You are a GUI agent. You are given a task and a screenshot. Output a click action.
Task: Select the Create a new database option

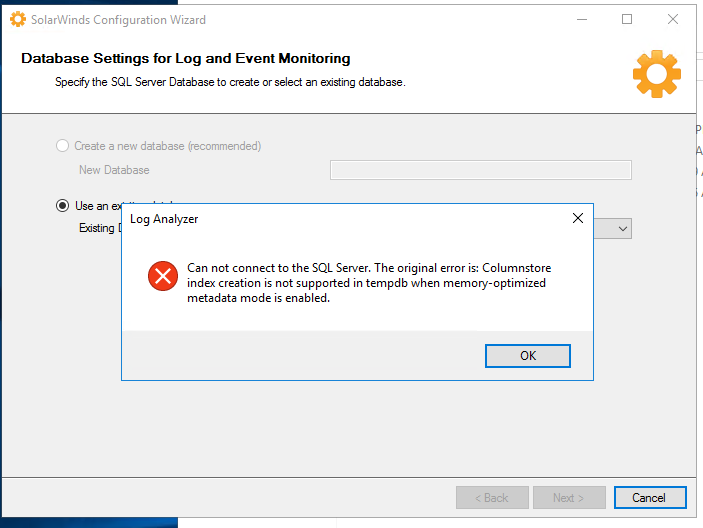pos(65,146)
